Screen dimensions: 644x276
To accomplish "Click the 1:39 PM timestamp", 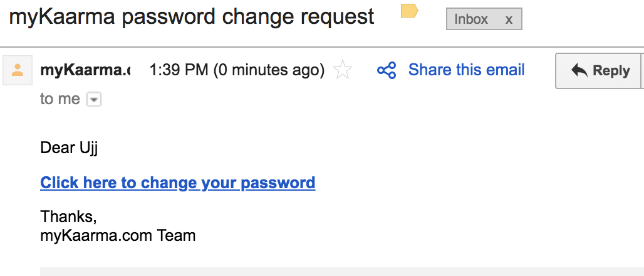I will [237, 70].
